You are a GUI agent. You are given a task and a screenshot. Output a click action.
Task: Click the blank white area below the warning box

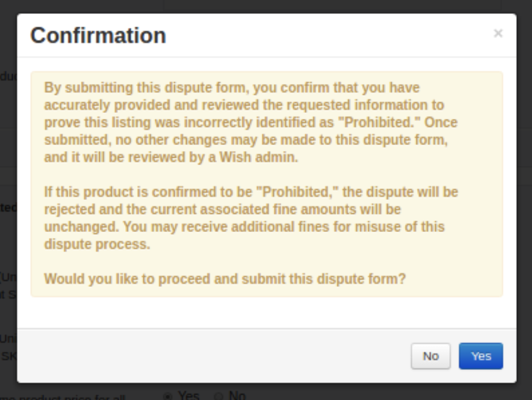266,312
